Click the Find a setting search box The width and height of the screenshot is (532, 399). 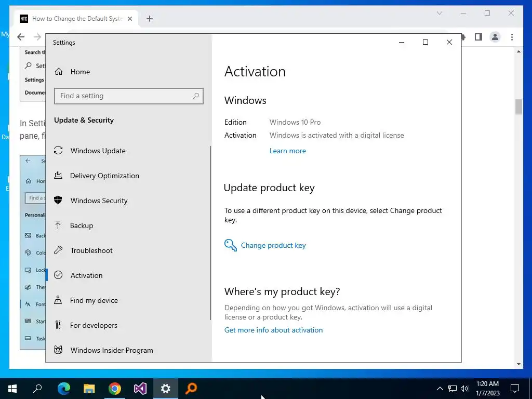click(x=129, y=96)
